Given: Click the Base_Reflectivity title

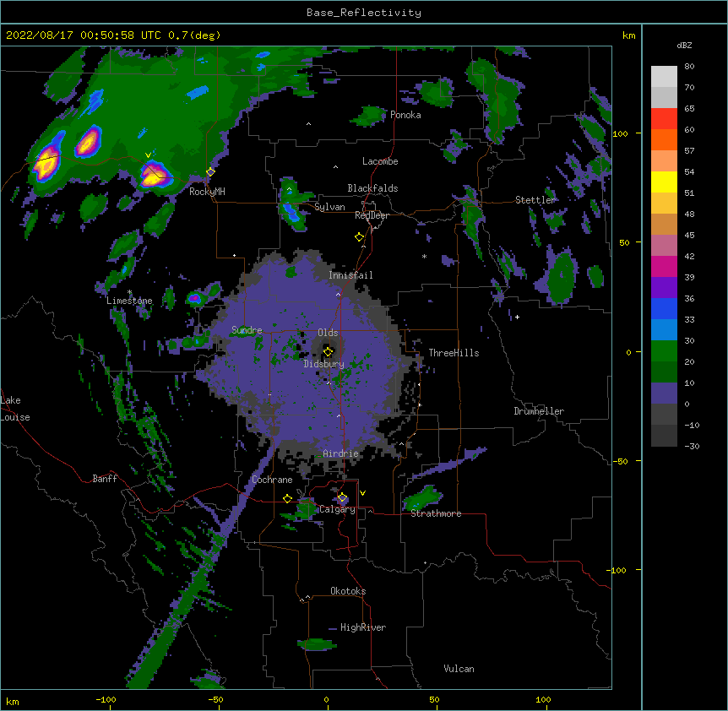Looking at the screenshot, I should click(x=364, y=13).
